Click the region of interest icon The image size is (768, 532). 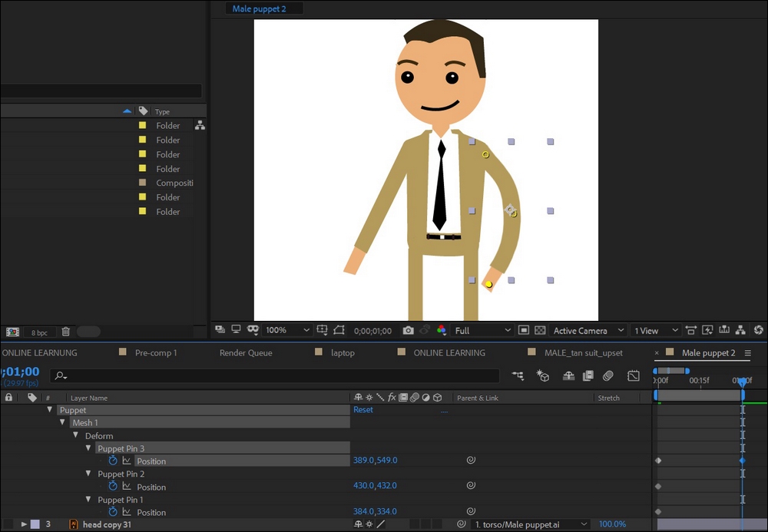pos(339,330)
